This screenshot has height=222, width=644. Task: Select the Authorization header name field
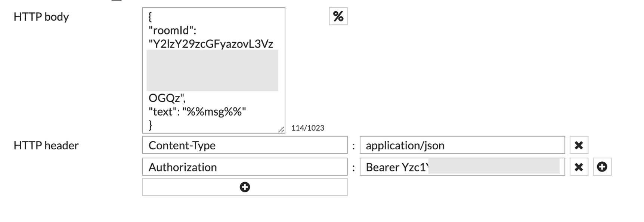pyautogui.click(x=245, y=167)
